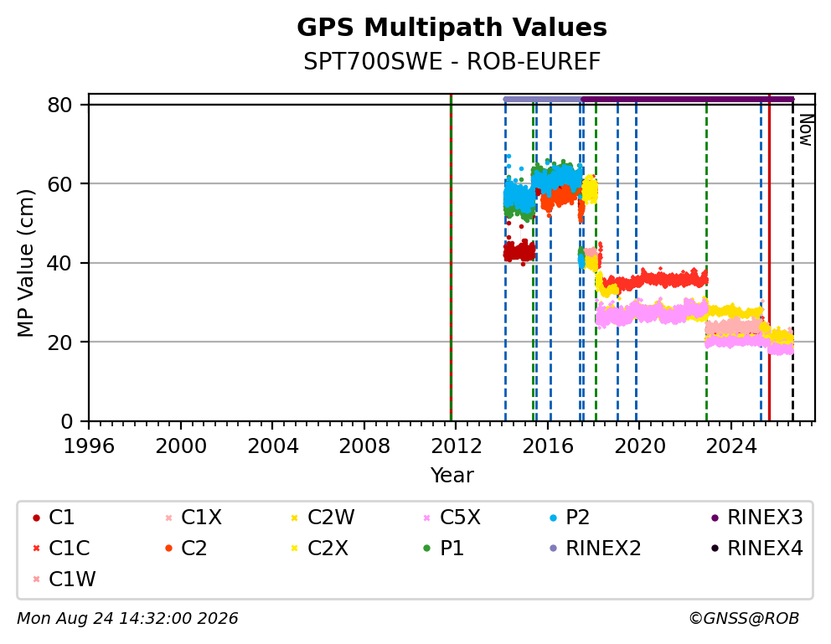The height and width of the screenshot is (644, 831).
Task: Click the P1 legend entry
Action: [x=443, y=549]
